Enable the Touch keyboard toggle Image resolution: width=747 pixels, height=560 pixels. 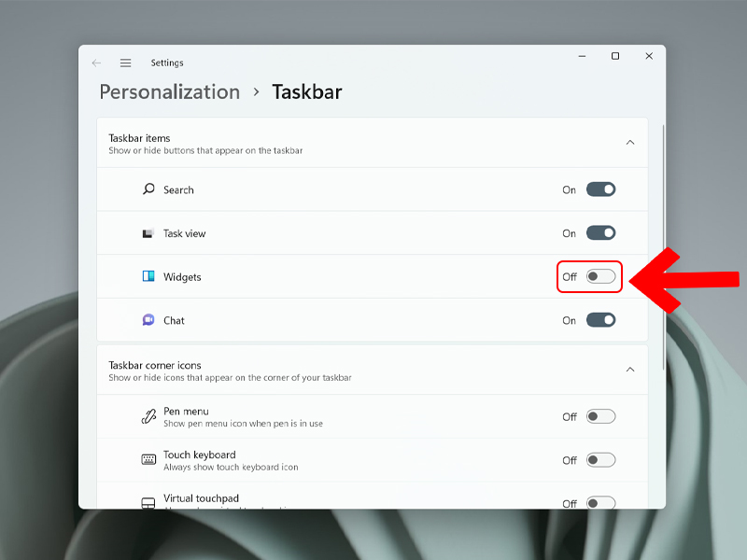(600, 459)
